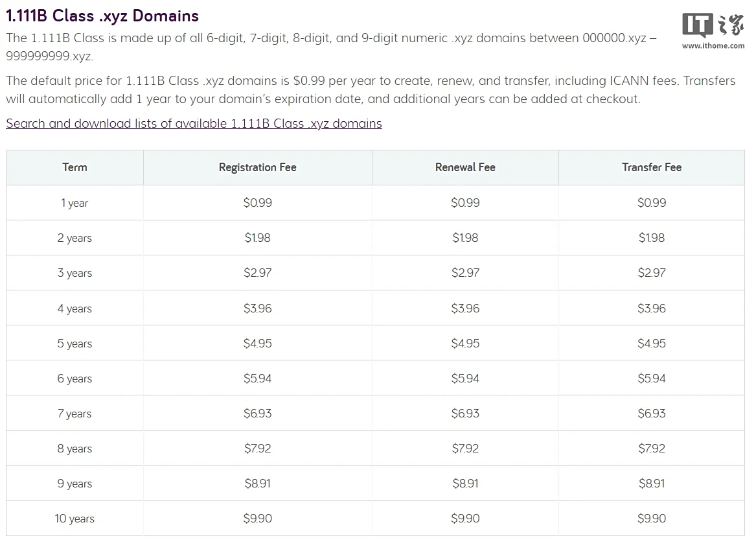Click the $6.93 renewal fee cell
The width and height of the screenshot is (756, 551).
[465, 414]
